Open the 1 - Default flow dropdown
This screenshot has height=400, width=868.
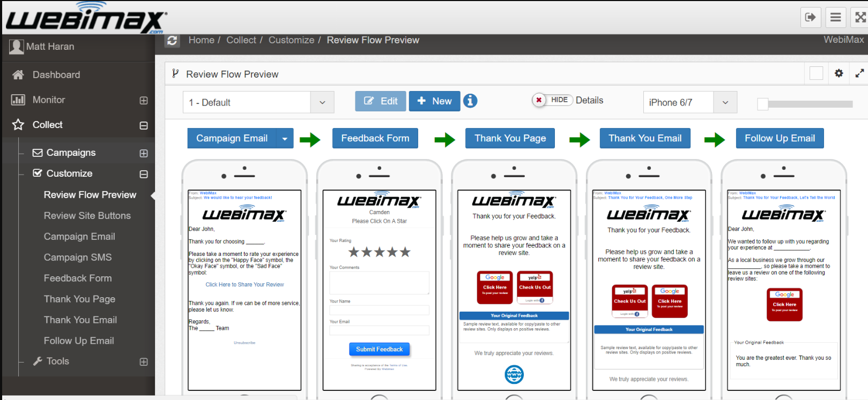tap(258, 102)
